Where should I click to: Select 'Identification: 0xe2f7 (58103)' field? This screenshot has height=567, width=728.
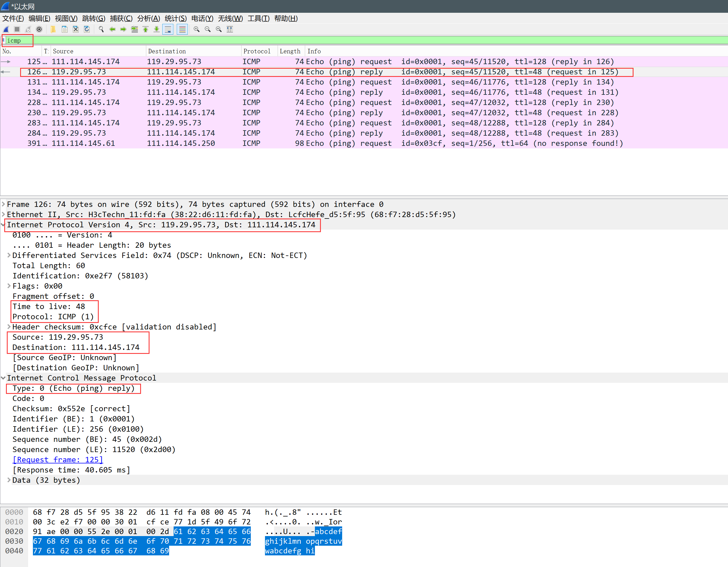coord(80,276)
